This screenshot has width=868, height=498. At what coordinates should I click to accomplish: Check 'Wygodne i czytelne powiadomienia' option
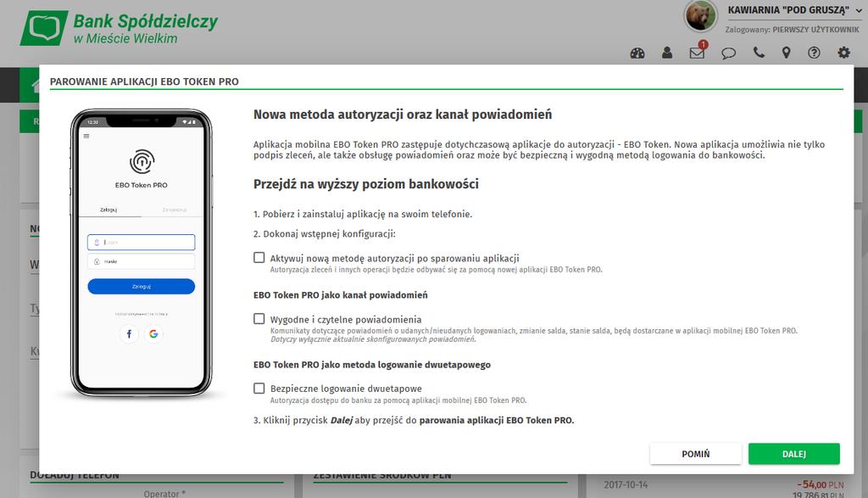(259, 318)
